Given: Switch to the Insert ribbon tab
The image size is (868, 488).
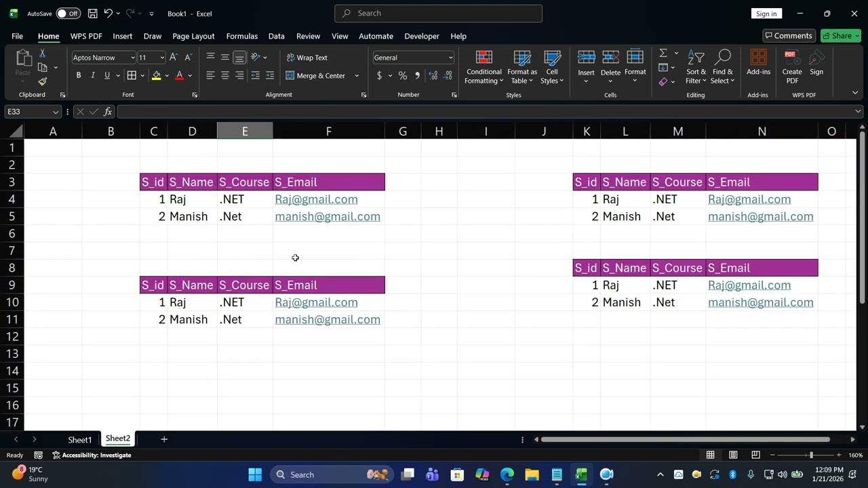Looking at the screenshot, I should 123,36.
